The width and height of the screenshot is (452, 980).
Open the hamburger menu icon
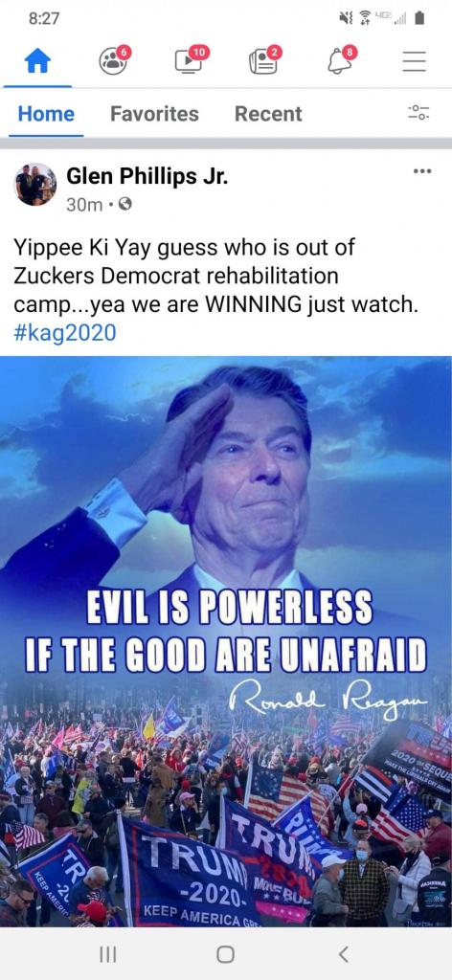tap(414, 61)
